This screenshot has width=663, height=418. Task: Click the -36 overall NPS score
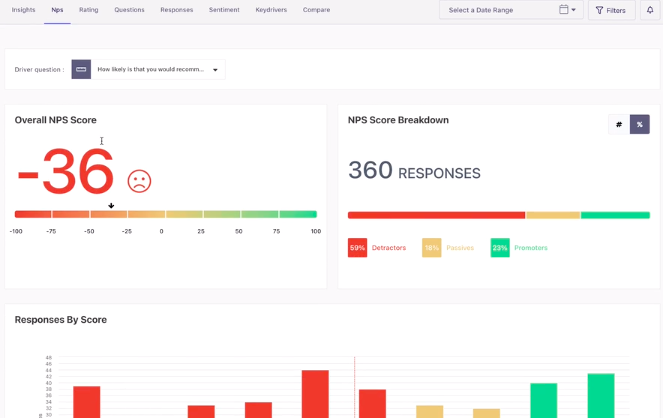click(66, 172)
